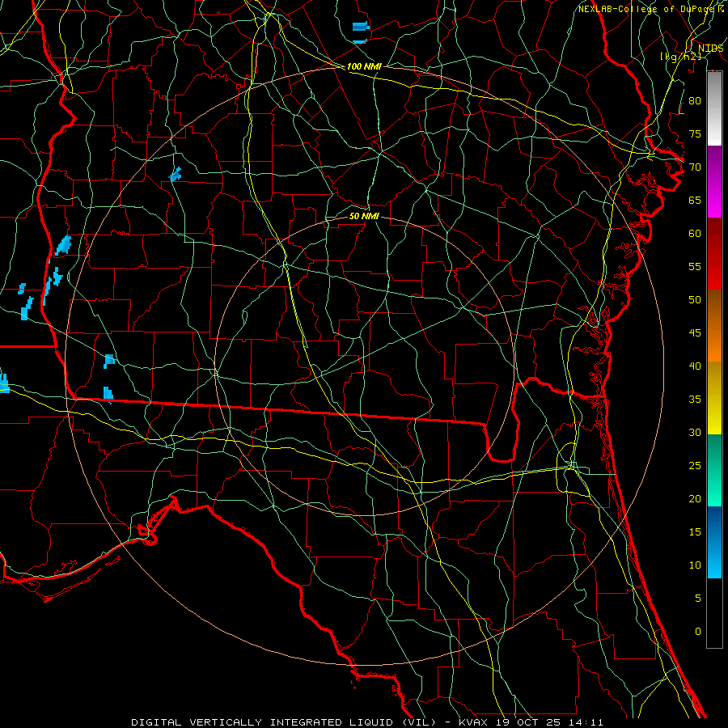Click the 40 value on the VIL scale
This screenshot has width=728, height=728.
[x=695, y=366]
